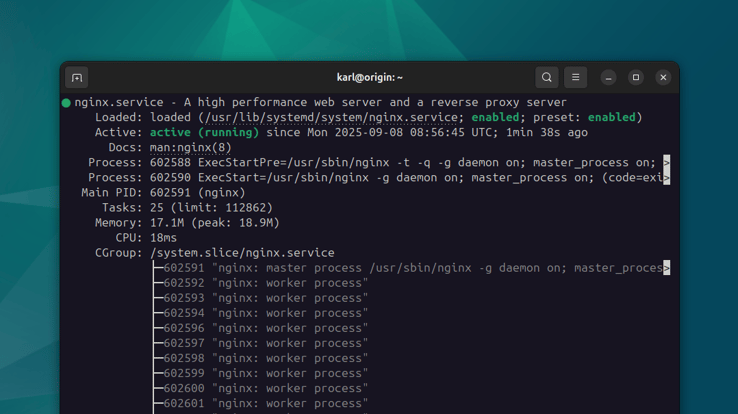
Task: Close the karl@origin terminal window
Action: [663, 78]
